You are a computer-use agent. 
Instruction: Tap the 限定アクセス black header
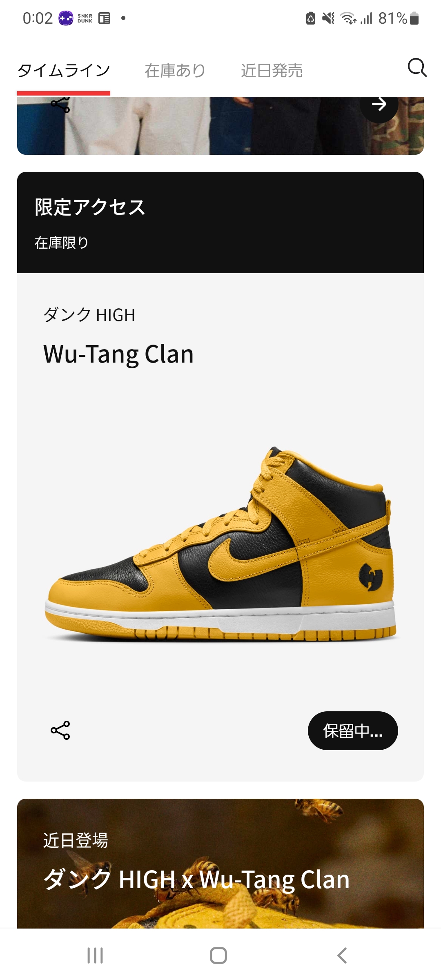(220, 223)
